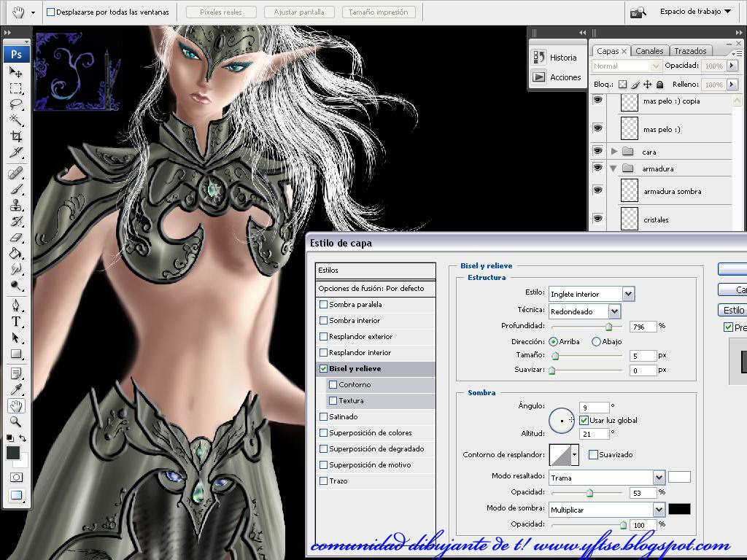The width and height of the screenshot is (747, 560).
Task: Select the Brush tool
Action: 16,189
